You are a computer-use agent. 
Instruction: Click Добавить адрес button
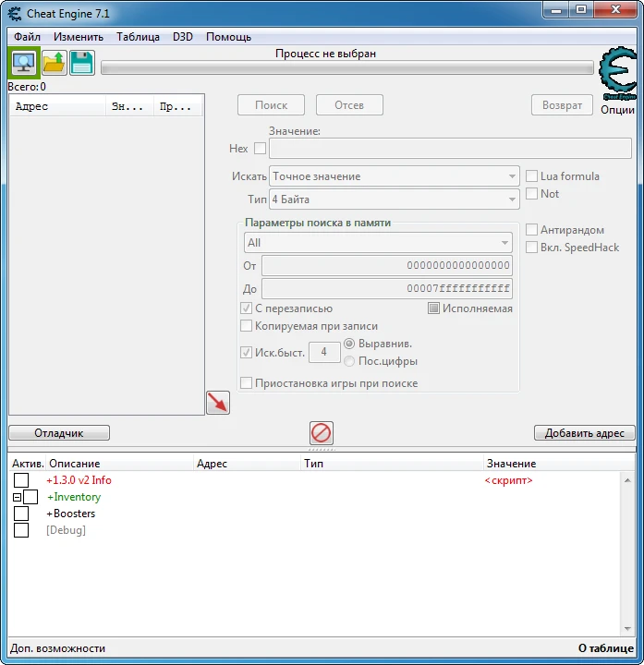pyautogui.click(x=585, y=433)
